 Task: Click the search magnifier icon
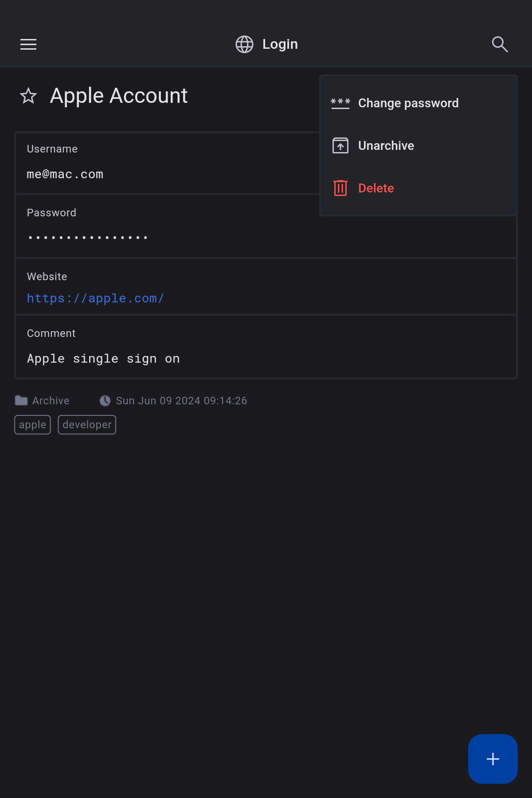[x=500, y=44]
